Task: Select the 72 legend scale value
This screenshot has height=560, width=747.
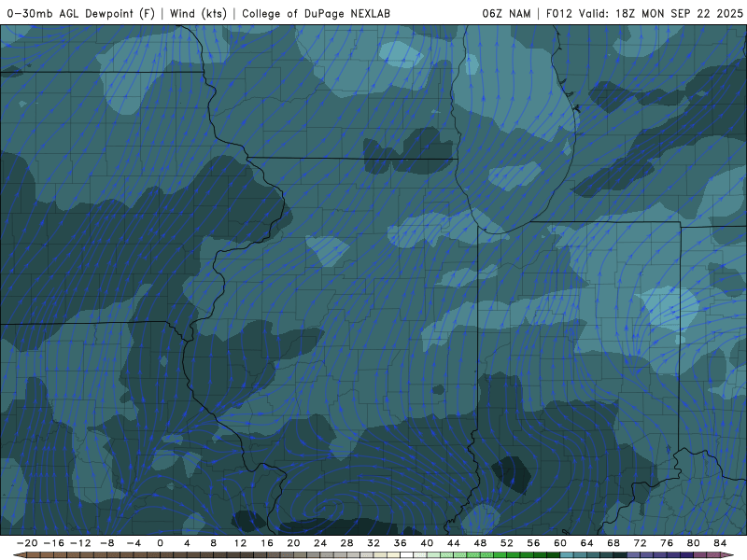Action: click(x=641, y=543)
